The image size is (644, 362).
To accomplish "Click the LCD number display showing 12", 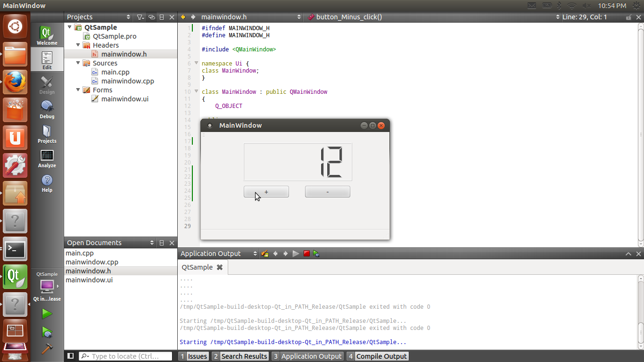I will click(298, 162).
